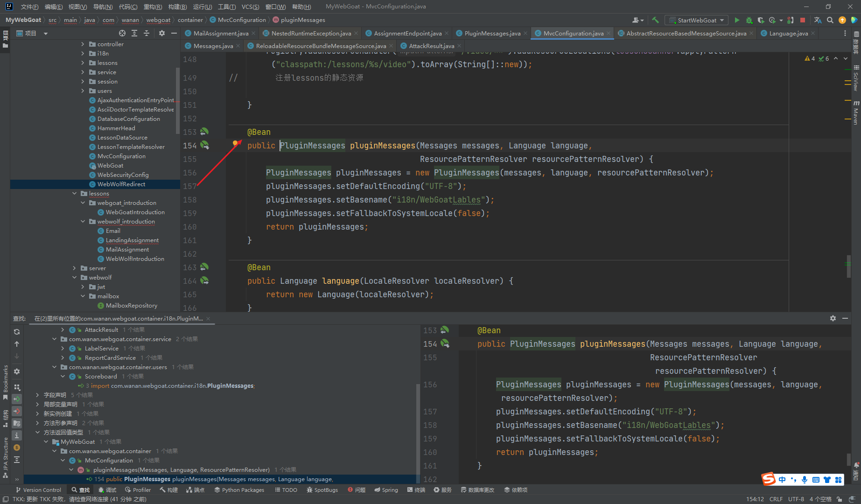Screen dimensions: 861x504
Task: Collapse all nodes in project panel
Action: pyautogui.click(x=147, y=33)
